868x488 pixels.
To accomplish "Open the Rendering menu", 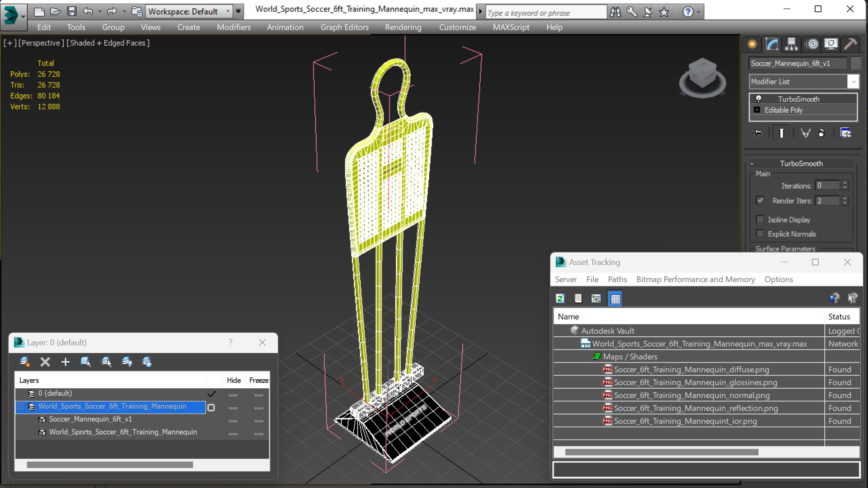I will (x=403, y=27).
